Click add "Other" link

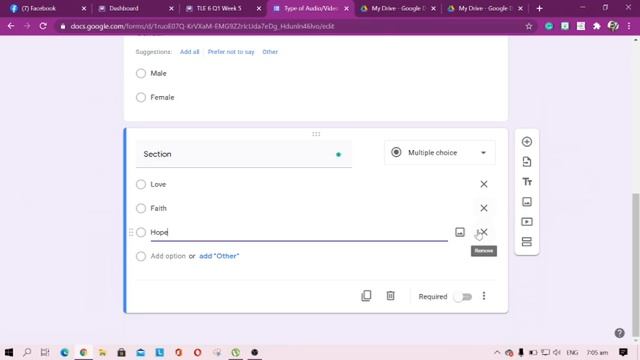[x=219, y=256]
